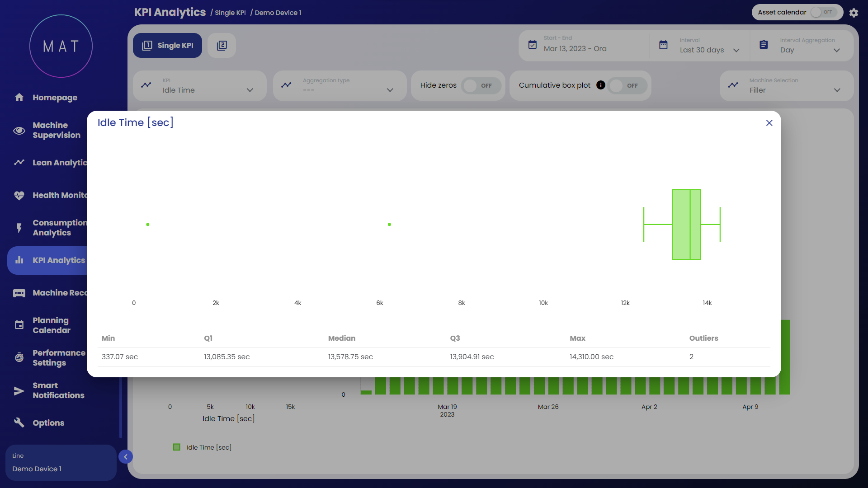Screen dimensions: 868x488
Task: Open Planning Calendar menu item
Action: point(51,325)
